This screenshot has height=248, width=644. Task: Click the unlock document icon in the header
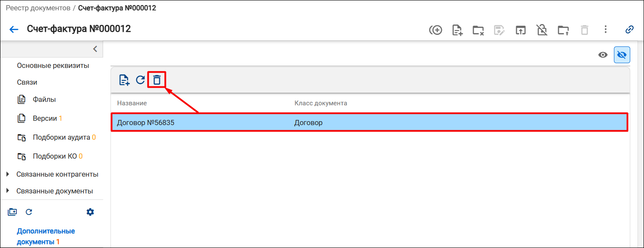click(542, 30)
